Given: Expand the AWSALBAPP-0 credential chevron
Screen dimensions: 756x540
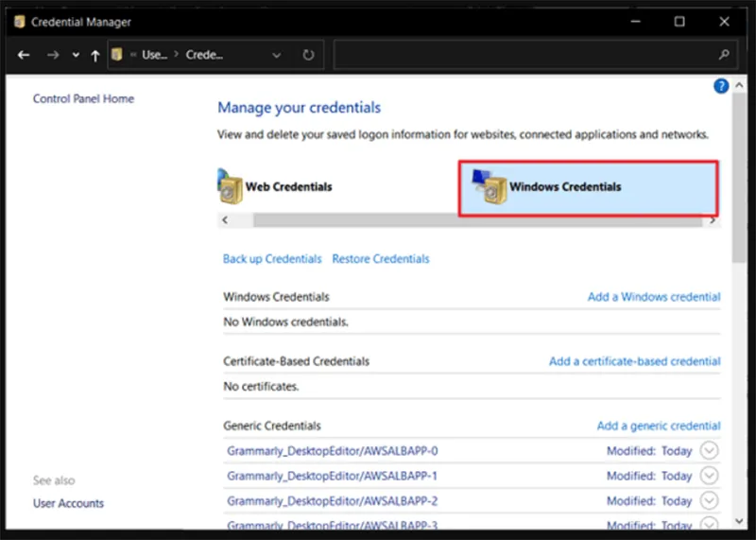Looking at the screenshot, I should tap(709, 451).
